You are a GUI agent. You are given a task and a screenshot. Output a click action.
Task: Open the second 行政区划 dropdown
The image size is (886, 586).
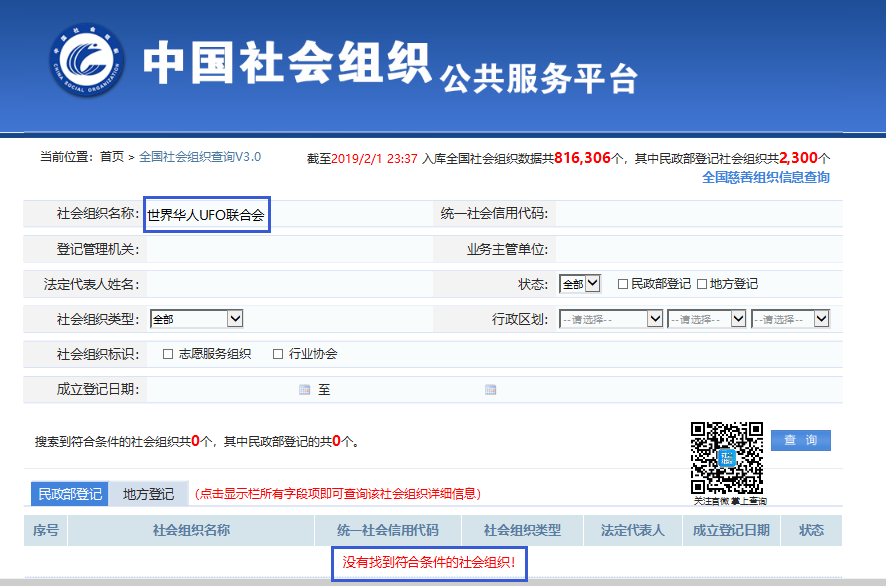click(x=706, y=319)
